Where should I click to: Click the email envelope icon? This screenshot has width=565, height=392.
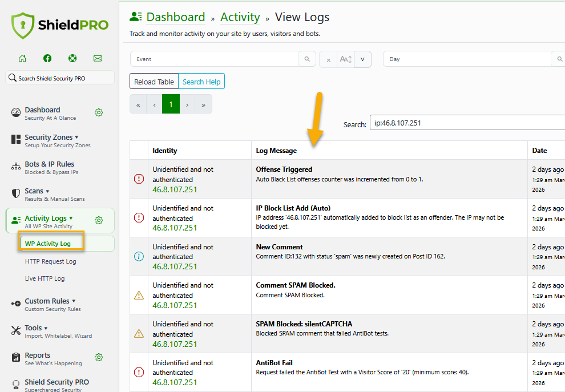97,58
